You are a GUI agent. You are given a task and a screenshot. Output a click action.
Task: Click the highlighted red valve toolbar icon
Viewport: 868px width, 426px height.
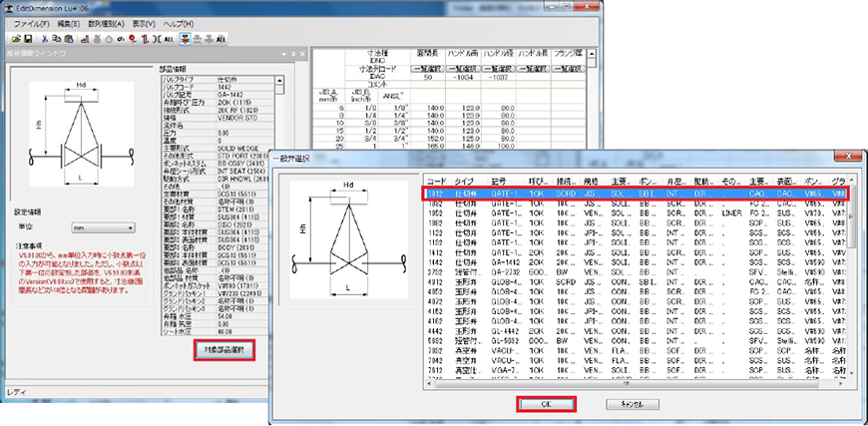coord(185,39)
